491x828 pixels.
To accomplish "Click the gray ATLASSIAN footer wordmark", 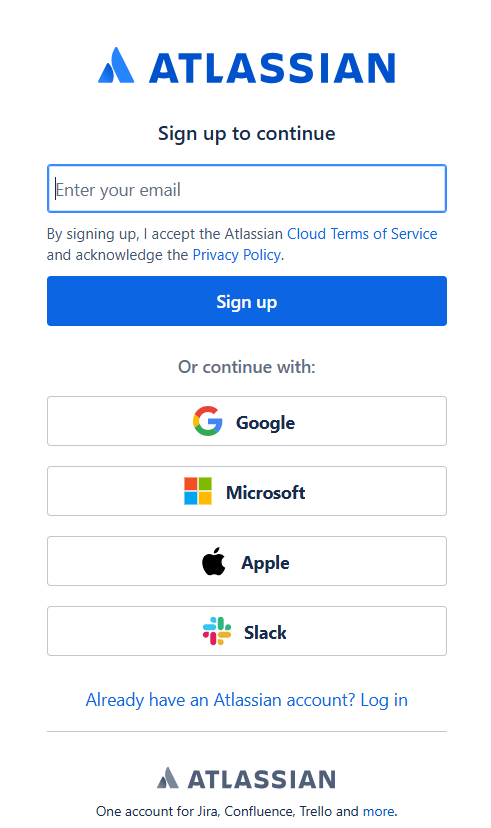I will coord(261,779).
